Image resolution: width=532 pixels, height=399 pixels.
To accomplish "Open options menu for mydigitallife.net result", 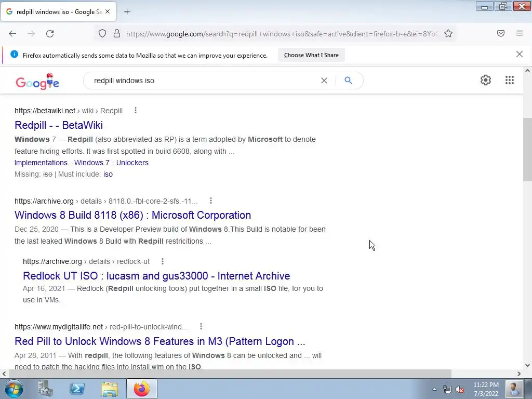I will 201,326.
